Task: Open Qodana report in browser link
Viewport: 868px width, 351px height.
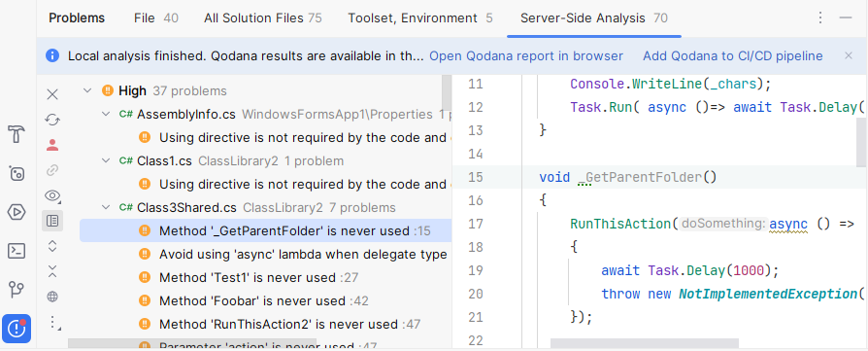Action: click(526, 56)
